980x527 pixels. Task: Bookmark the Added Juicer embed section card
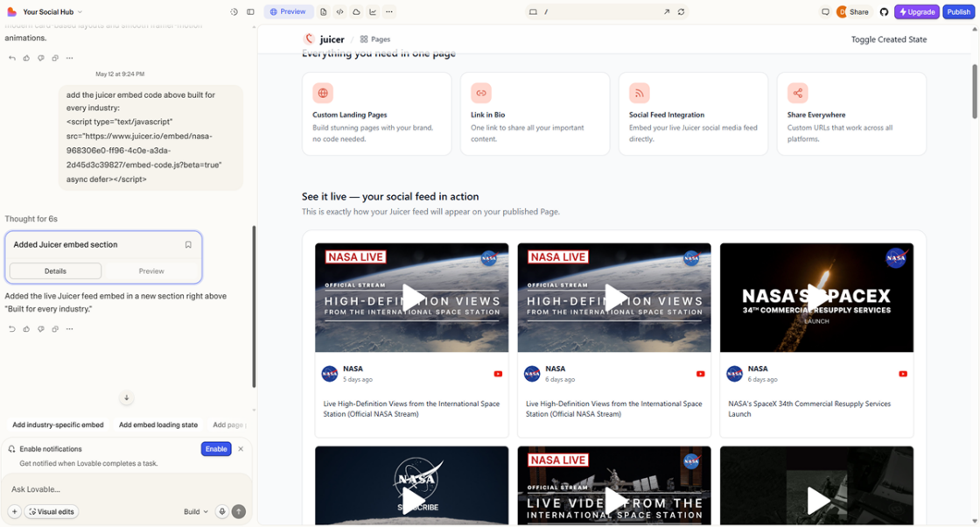(x=188, y=244)
